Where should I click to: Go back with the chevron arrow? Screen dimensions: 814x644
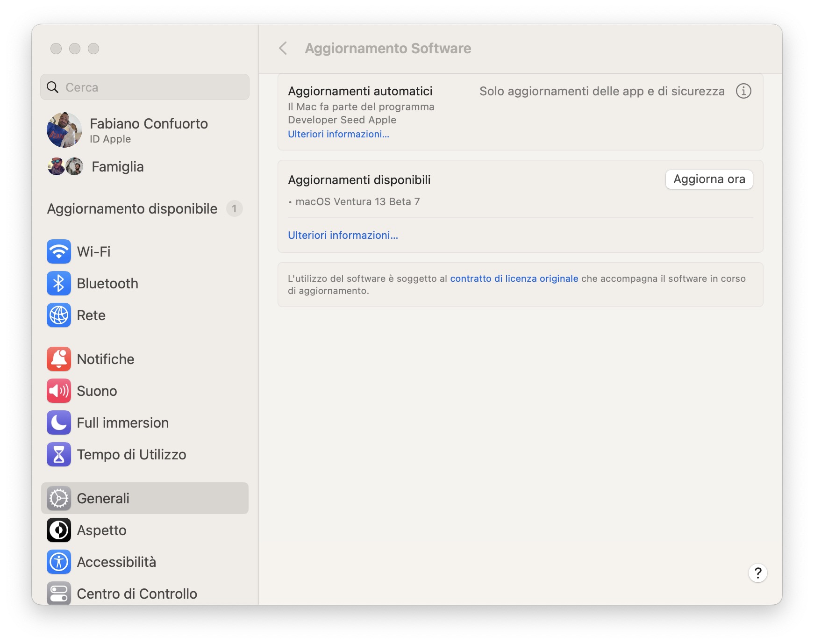click(283, 48)
